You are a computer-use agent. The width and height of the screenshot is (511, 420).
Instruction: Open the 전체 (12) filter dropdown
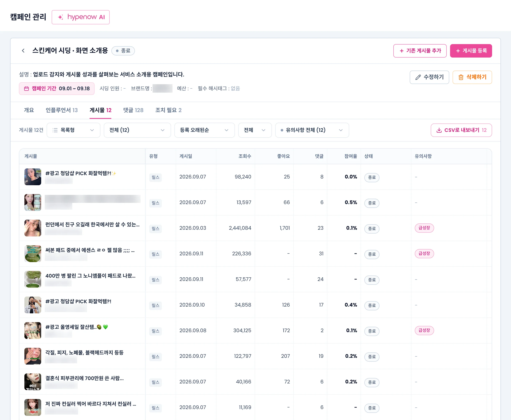point(137,130)
